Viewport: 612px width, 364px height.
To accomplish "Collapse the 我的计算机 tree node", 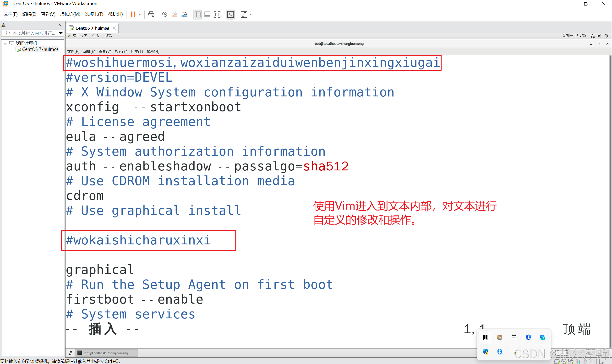I will [5, 43].
